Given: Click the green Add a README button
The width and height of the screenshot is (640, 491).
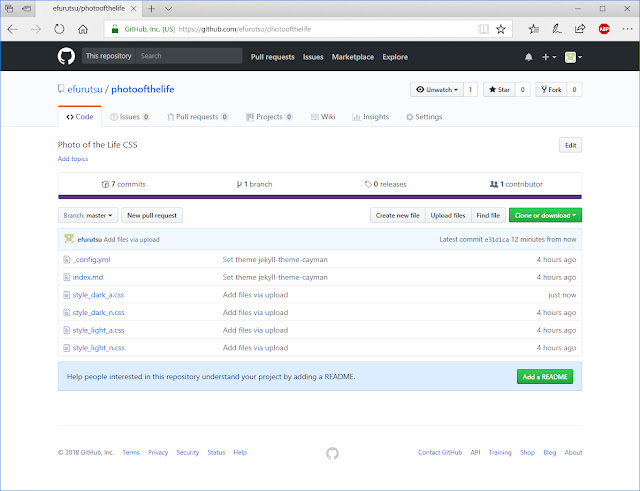Looking at the screenshot, I should coord(545,377).
